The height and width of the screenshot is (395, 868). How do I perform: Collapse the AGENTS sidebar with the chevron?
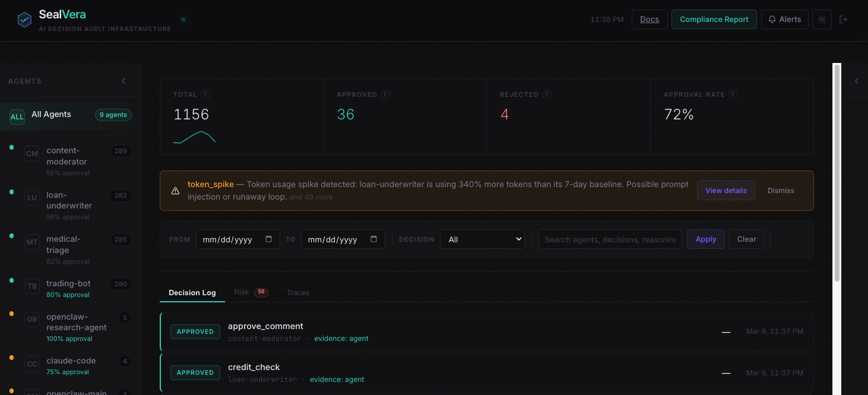(123, 81)
